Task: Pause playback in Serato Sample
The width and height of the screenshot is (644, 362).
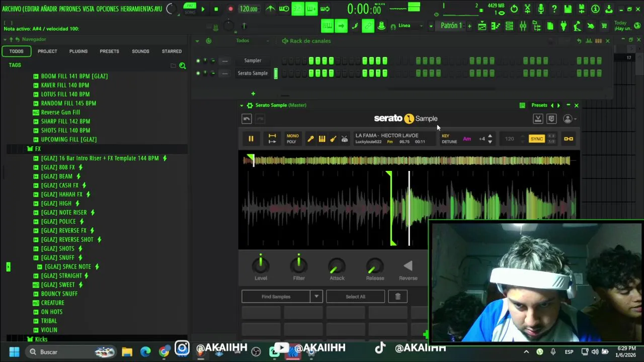Action: point(251,139)
